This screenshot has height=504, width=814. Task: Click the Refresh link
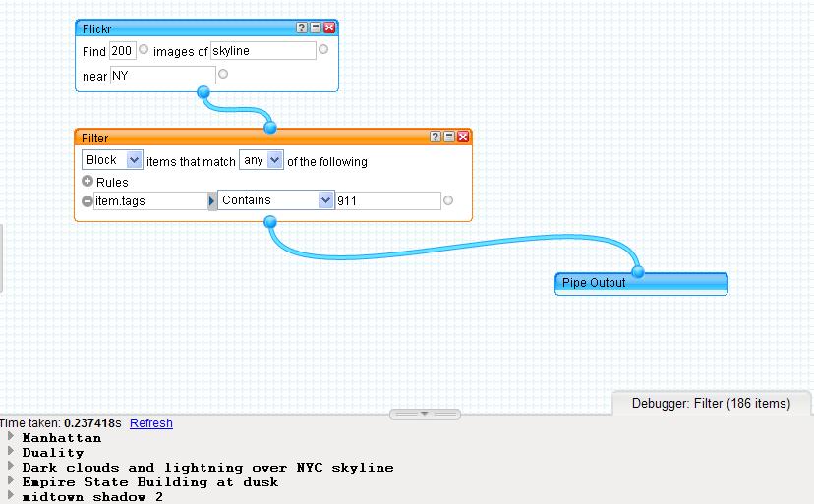click(x=150, y=423)
